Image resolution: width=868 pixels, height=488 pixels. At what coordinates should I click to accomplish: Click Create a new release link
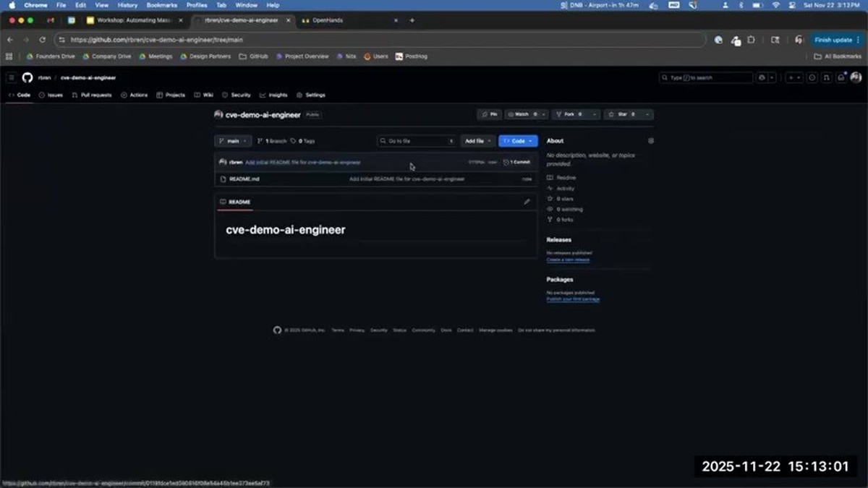pos(568,260)
